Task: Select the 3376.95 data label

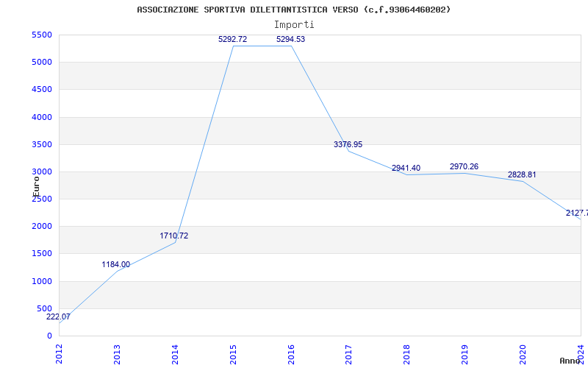Action: tap(348, 144)
